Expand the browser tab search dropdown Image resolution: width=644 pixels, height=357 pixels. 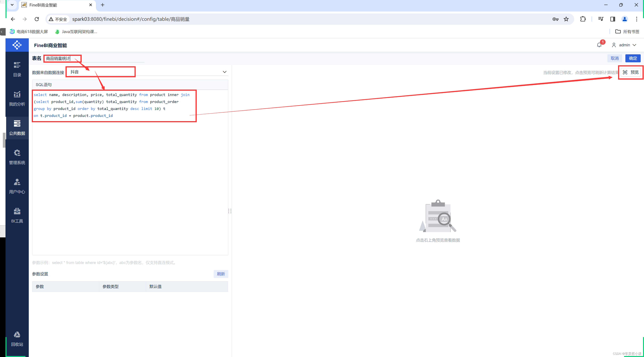click(12, 5)
